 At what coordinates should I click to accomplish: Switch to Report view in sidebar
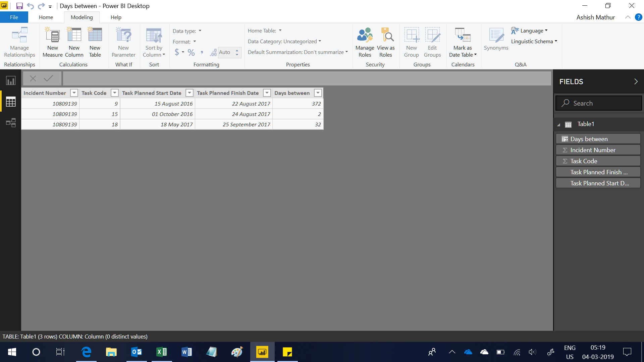[11, 80]
